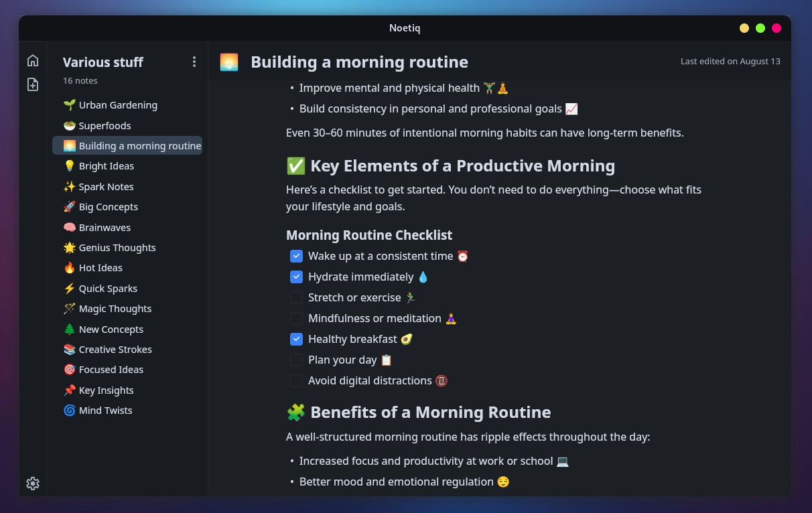Screen dimensions: 812x513
Task: Open the three-dot notebook options menu
Action: pyautogui.click(x=194, y=62)
